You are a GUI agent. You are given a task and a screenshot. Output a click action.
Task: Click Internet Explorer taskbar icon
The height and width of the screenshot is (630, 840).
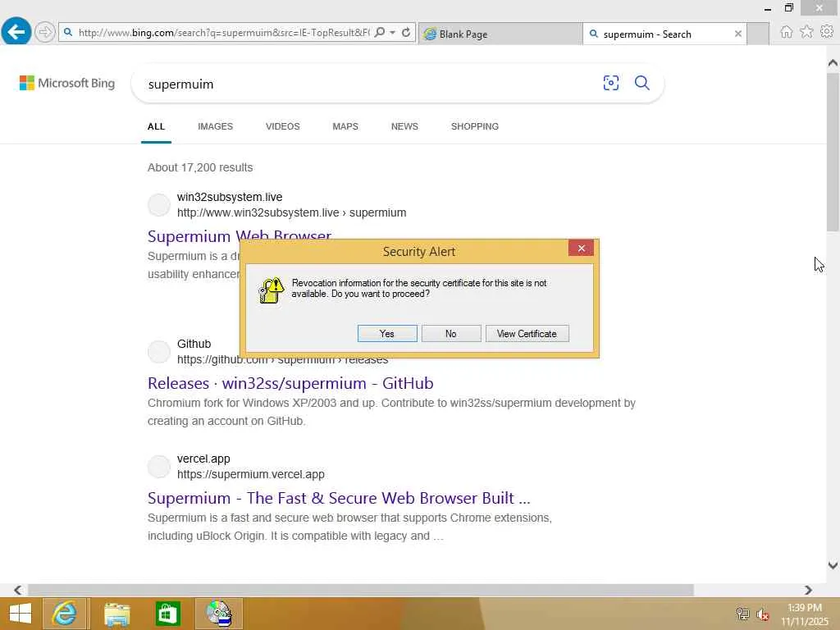pos(64,614)
